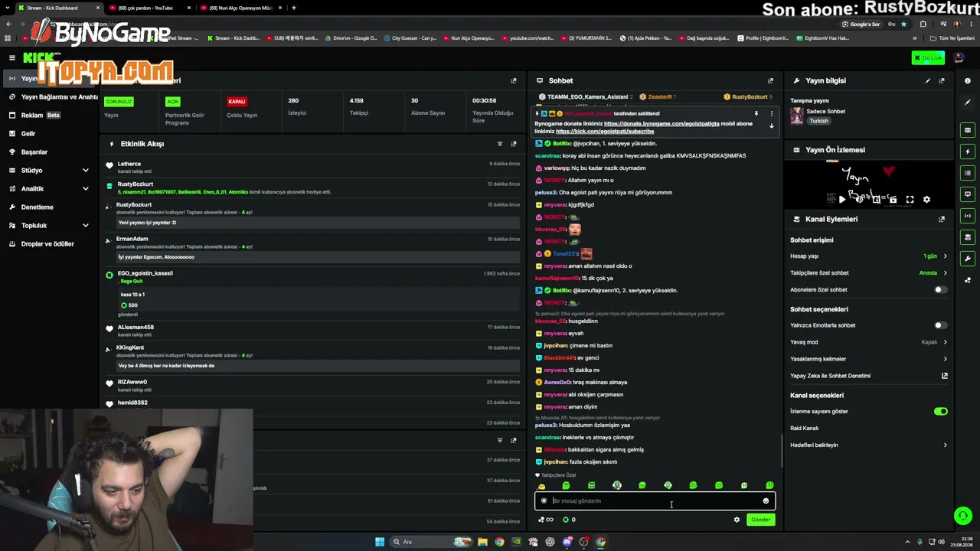980x551 pixels.
Task: Open Discord from the Windows taskbar
Action: [x=567, y=542]
